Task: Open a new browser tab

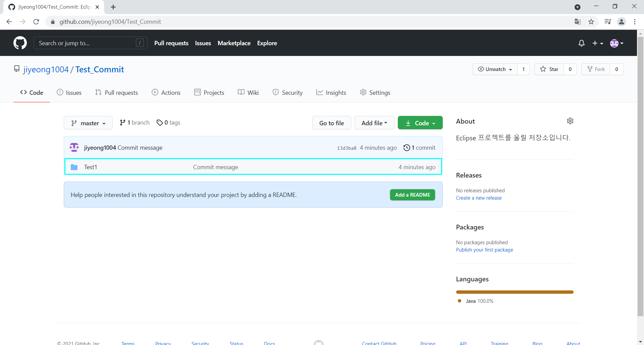Action: tap(113, 7)
